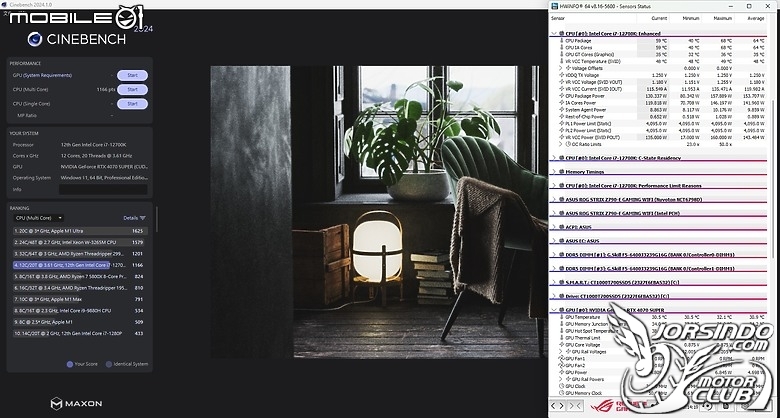
Task: Expand the Voltage Offsets row in HWiNFO
Action: 561,68
